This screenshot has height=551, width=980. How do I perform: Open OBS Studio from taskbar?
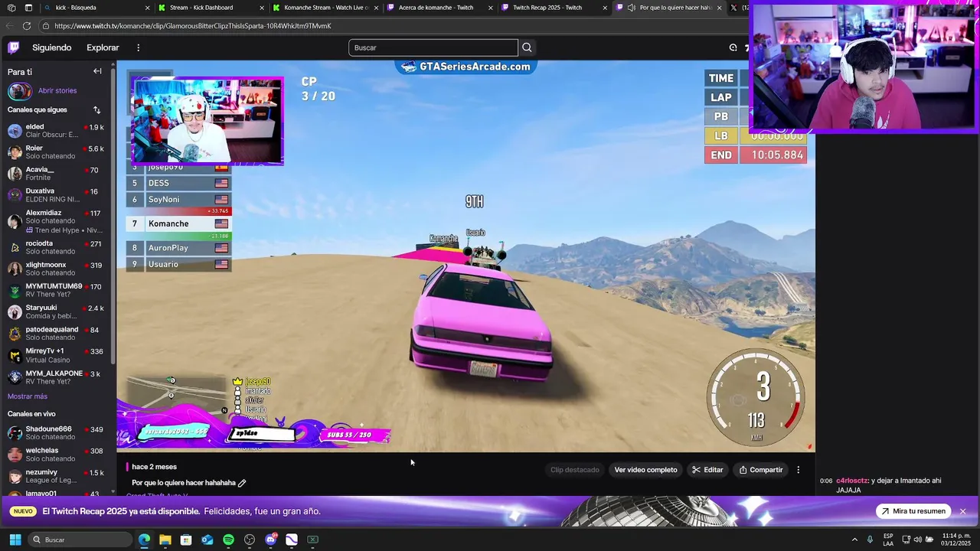[250, 540]
